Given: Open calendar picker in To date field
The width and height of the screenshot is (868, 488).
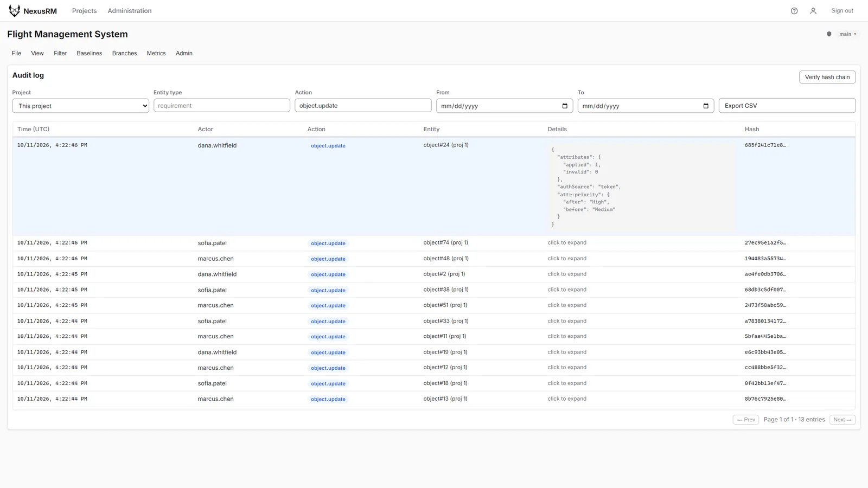Looking at the screenshot, I should (x=706, y=106).
